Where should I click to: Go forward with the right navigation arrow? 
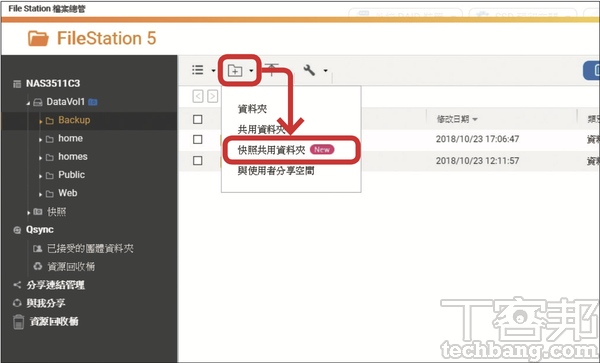(x=212, y=96)
